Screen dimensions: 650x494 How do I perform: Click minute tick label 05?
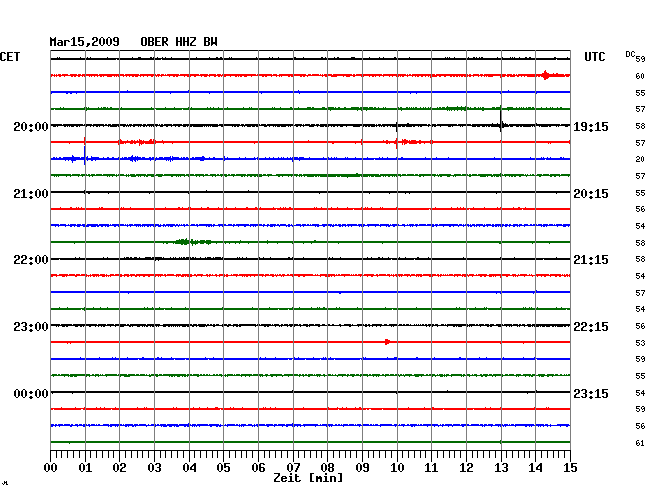click(x=223, y=468)
